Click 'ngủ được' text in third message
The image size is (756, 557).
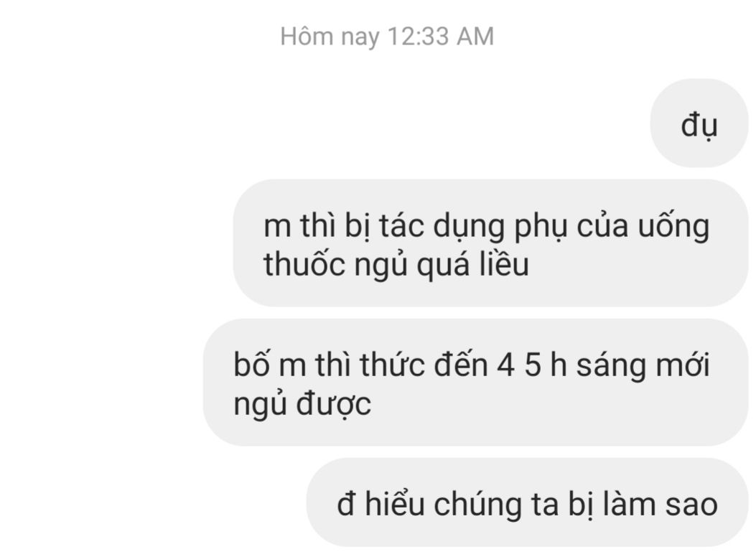(302, 404)
